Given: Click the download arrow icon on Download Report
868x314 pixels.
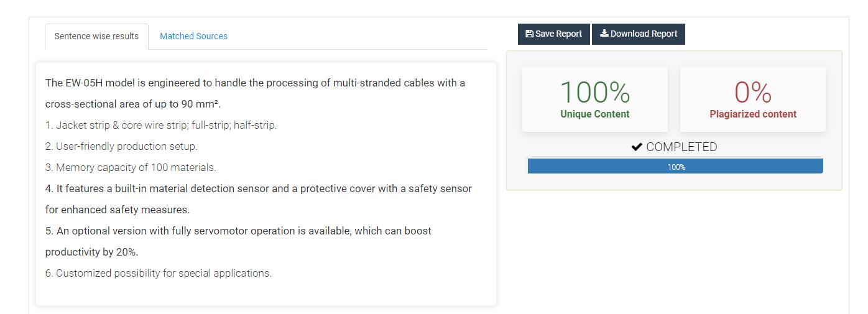Looking at the screenshot, I should click(604, 34).
